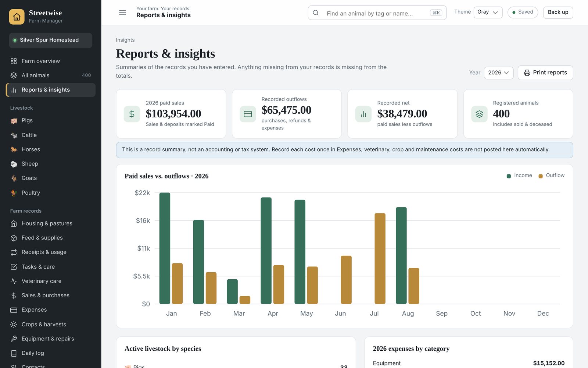The width and height of the screenshot is (588, 368).
Task: Open the Goats livestock page
Action: pyautogui.click(x=51, y=178)
